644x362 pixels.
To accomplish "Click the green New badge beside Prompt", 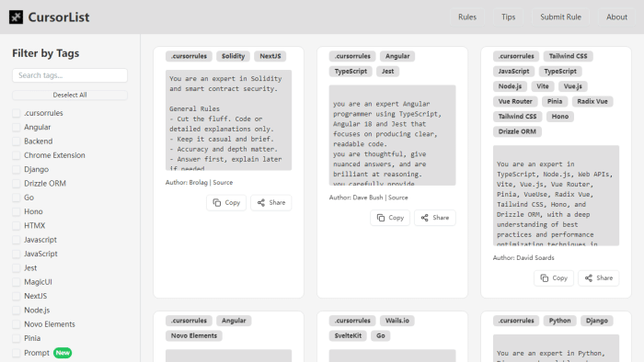I will pos(63,353).
